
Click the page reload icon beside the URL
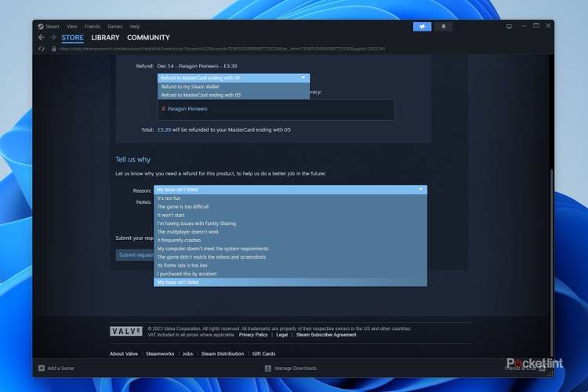[42, 48]
